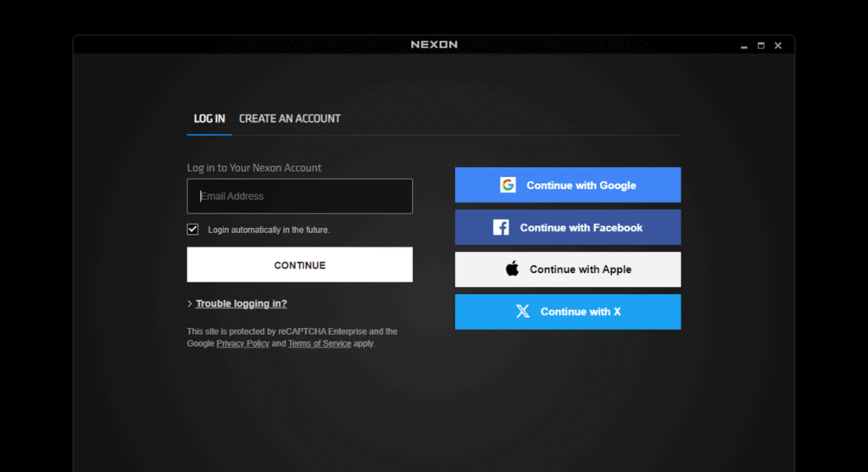
Task: Open the Trouble logging in? link
Action: coord(242,303)
